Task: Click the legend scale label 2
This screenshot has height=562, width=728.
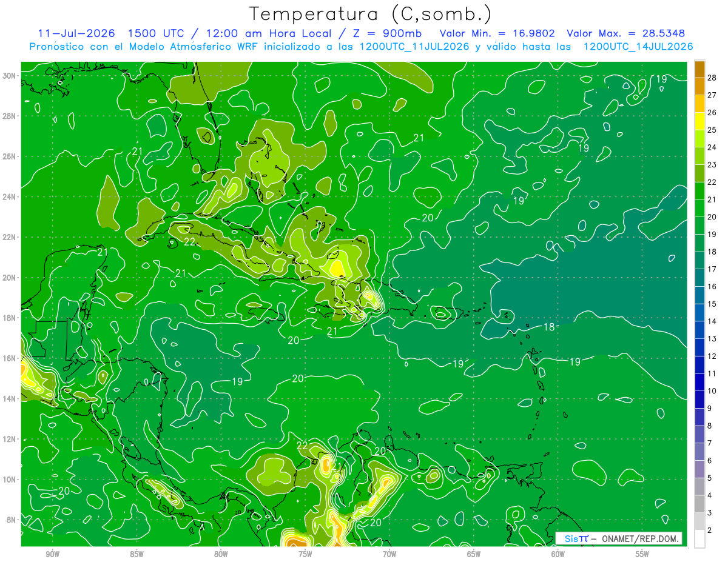Action: pos(709,530)
